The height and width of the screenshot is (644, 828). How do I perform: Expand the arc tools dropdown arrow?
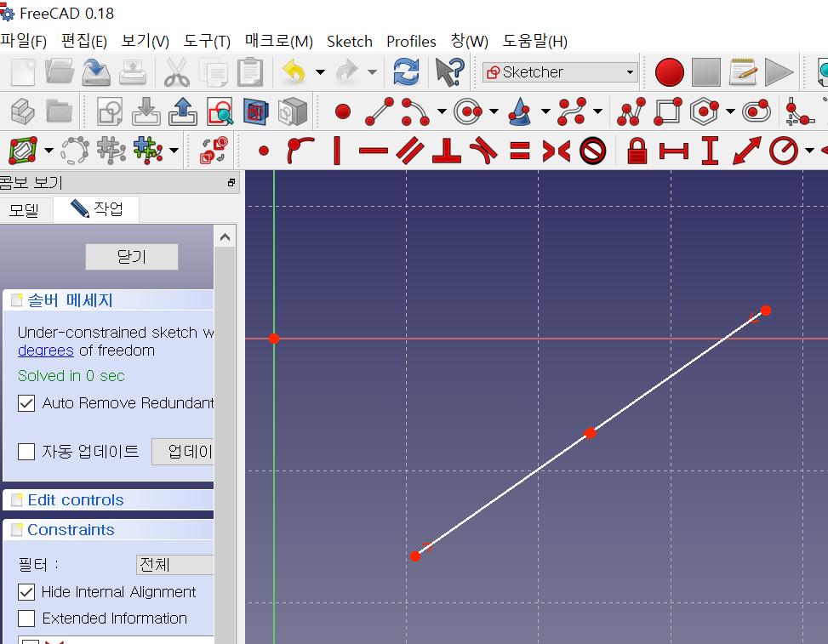[442, 111]
